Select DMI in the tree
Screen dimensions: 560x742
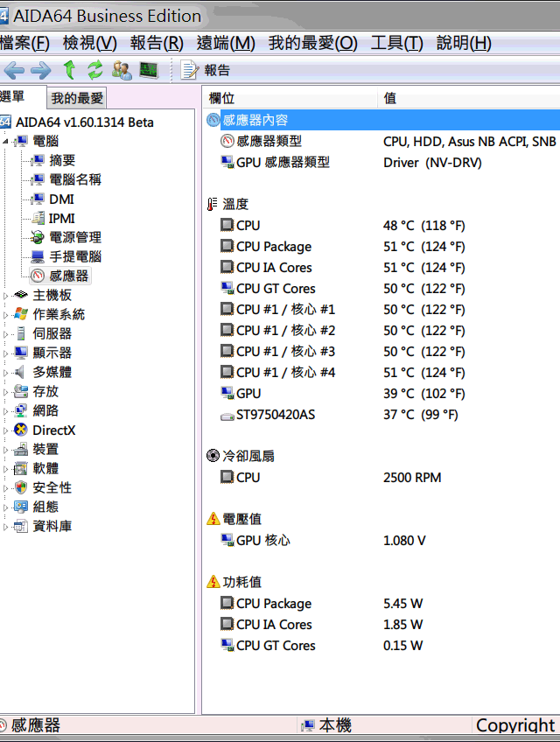tap(61, 199)
